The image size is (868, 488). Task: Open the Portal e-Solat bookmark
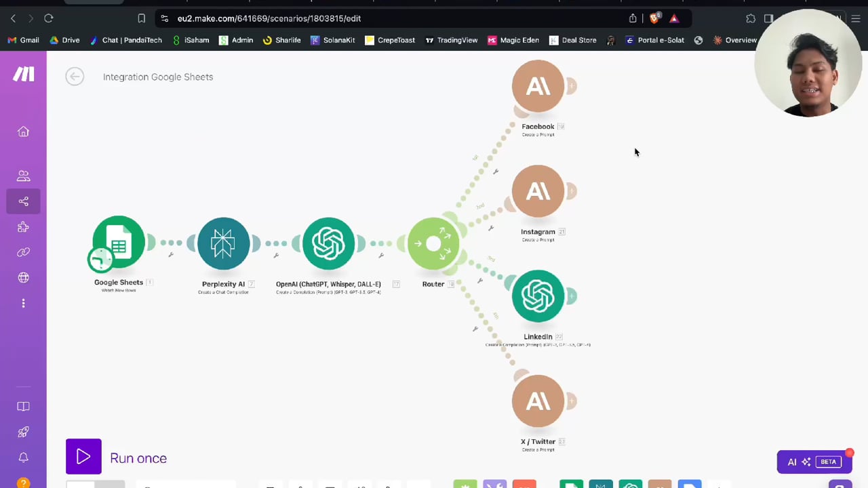[654, 40]
